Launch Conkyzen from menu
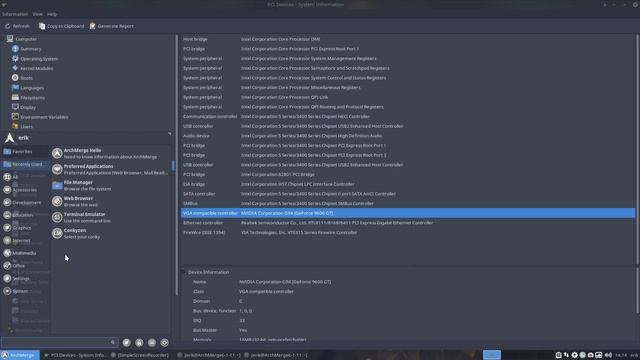This screenshot has width=640, height=360. (111, 233)
